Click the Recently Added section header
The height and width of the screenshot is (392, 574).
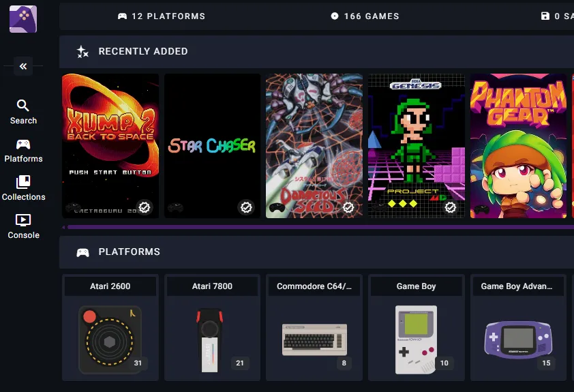(x=143, y=52)
